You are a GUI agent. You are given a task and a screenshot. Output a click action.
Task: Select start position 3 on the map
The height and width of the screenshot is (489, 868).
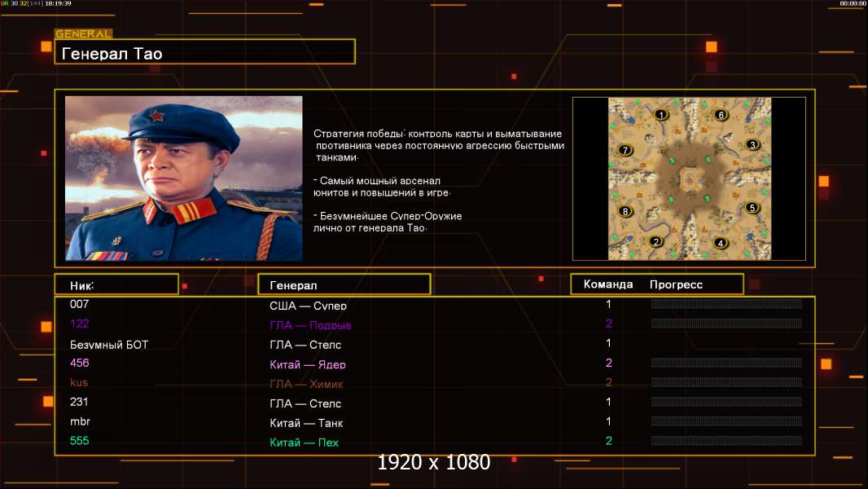752,145
